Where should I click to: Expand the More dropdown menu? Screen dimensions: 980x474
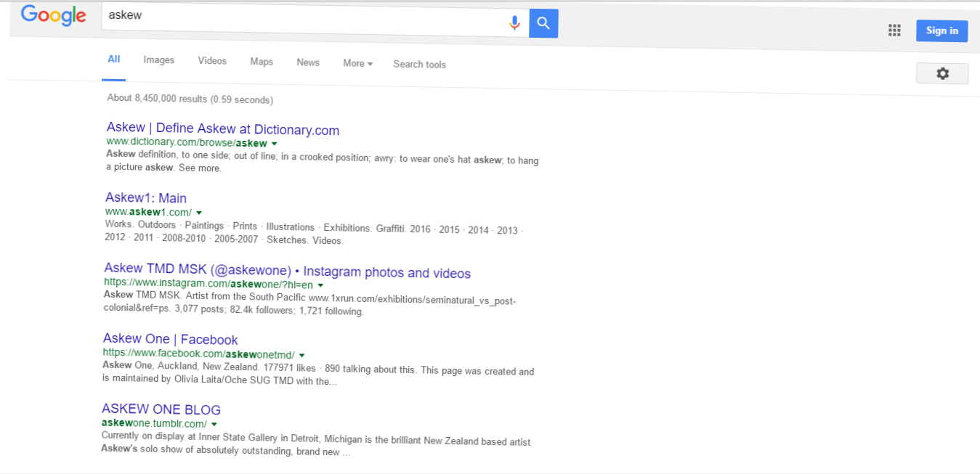tap(357, 63)
